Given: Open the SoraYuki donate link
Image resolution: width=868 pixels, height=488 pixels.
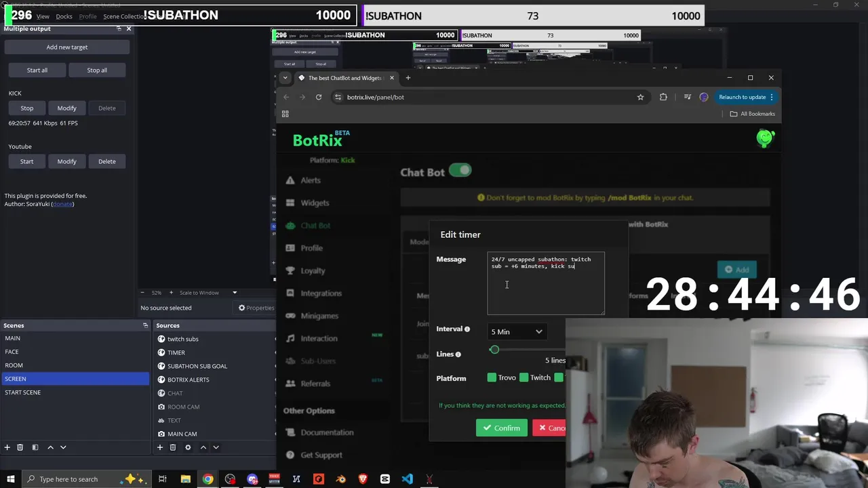Looking at the screenshot, I should tap(62, 204).
